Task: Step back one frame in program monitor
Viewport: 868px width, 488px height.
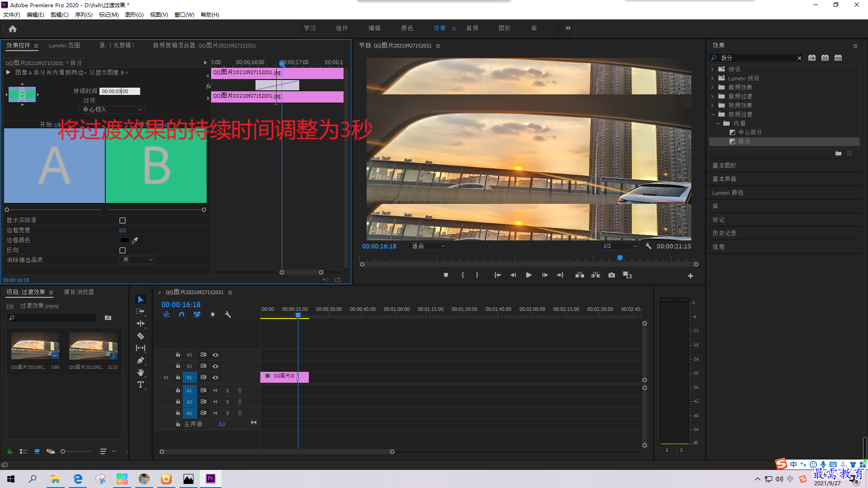Action: point(513,275)
